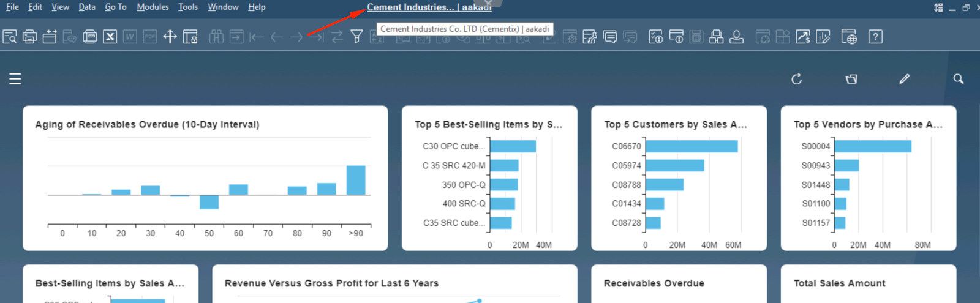Open the globe browser window toolbar icon
This screenshot has height=303, width=980.
848,37
